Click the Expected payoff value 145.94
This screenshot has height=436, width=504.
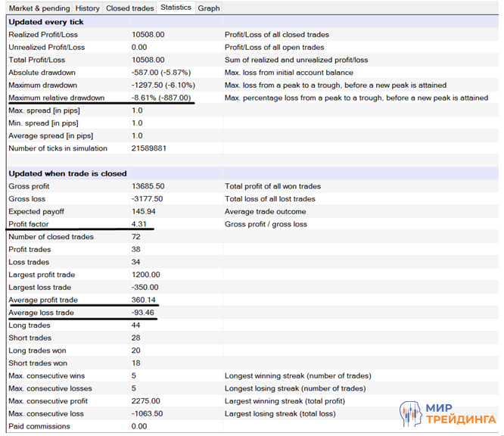(x=144, y=212)
